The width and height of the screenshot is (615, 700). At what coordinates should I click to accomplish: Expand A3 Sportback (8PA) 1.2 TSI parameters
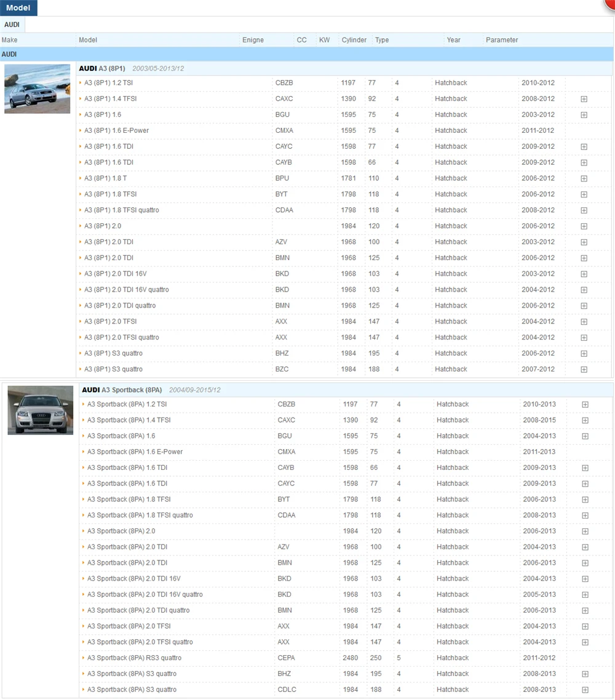585,405
